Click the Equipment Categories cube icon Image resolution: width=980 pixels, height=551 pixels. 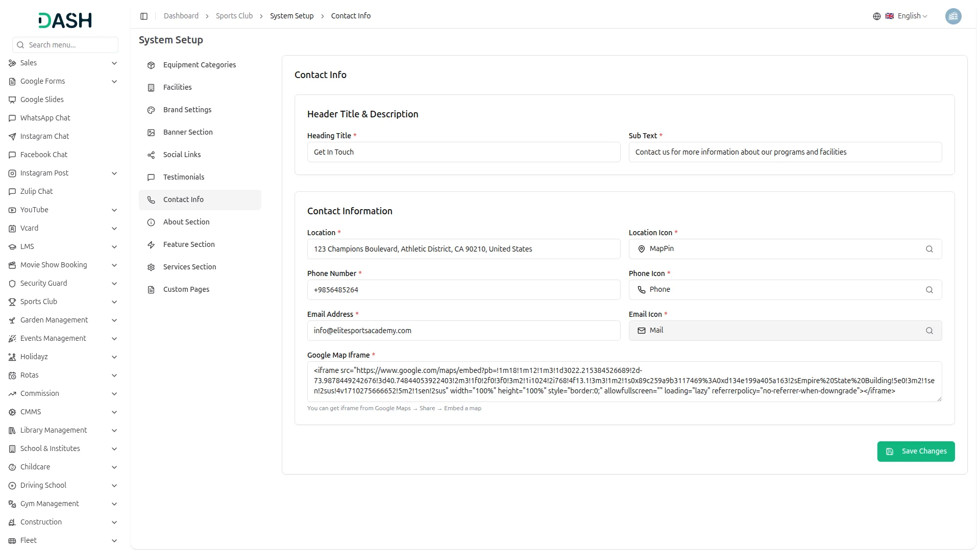coord(151,65)
